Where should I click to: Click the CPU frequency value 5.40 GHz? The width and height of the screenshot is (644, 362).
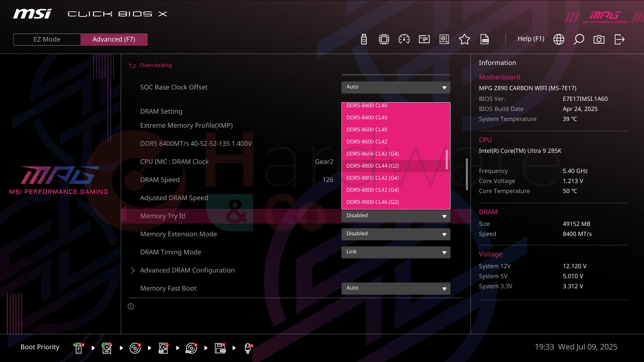click(575, 171)
